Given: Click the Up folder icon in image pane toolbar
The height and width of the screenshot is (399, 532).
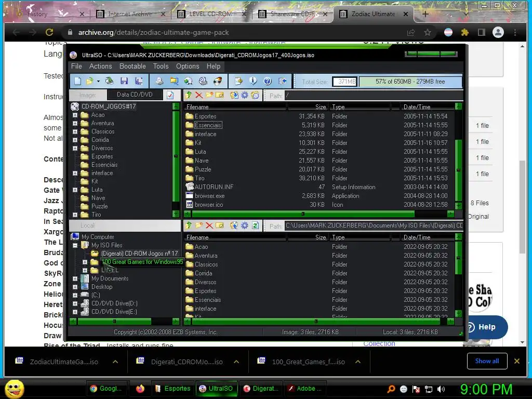Looking at the screenshot, I should click(189, 96).
